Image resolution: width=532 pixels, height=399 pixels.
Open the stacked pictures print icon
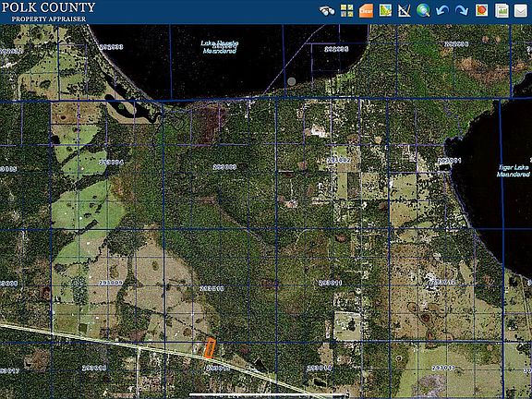pyautogui.click(x=502, y=10)
